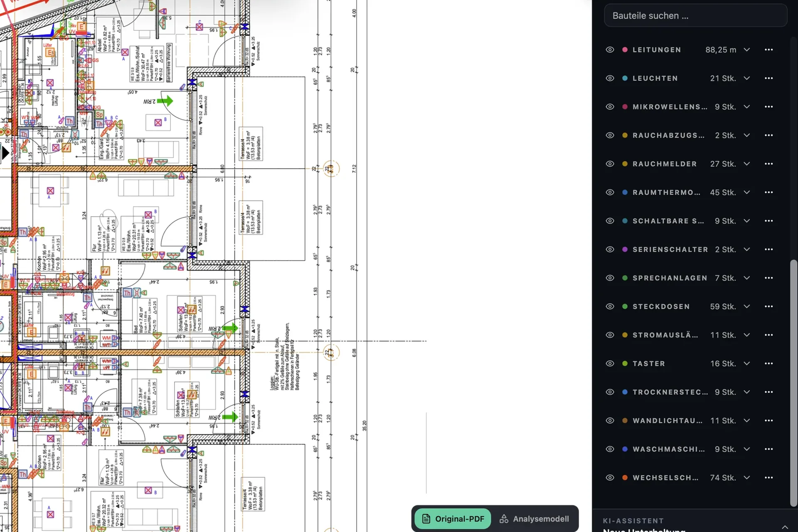The width and height of the screenshot is (798, 532).
Task: Open more options for Leitungen row
Action: tap(768, 50)
